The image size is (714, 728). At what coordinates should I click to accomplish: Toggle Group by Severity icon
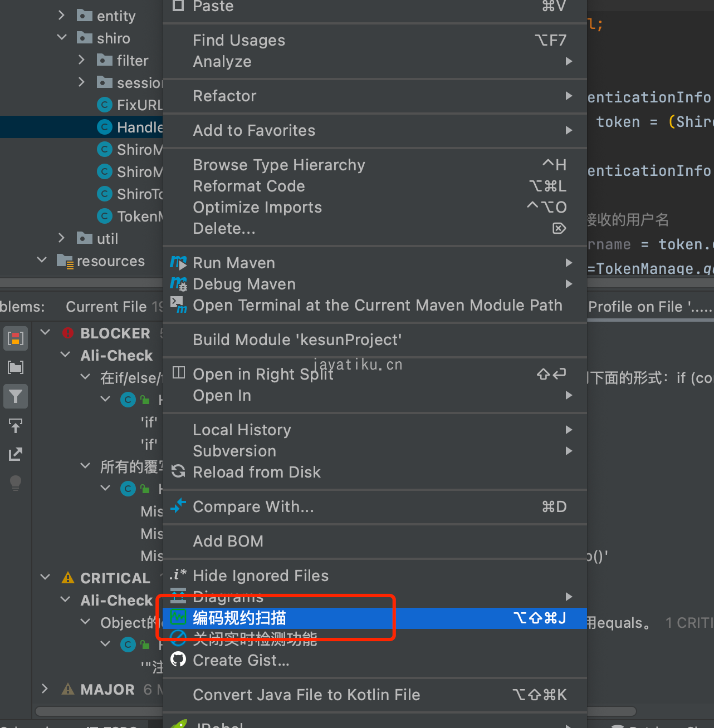(16, 338)
